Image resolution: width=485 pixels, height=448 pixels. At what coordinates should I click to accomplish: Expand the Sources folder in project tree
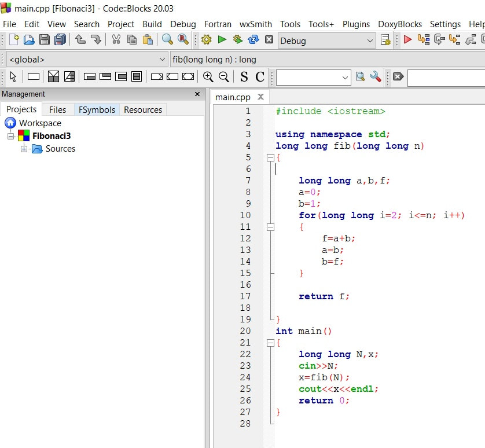24,149
